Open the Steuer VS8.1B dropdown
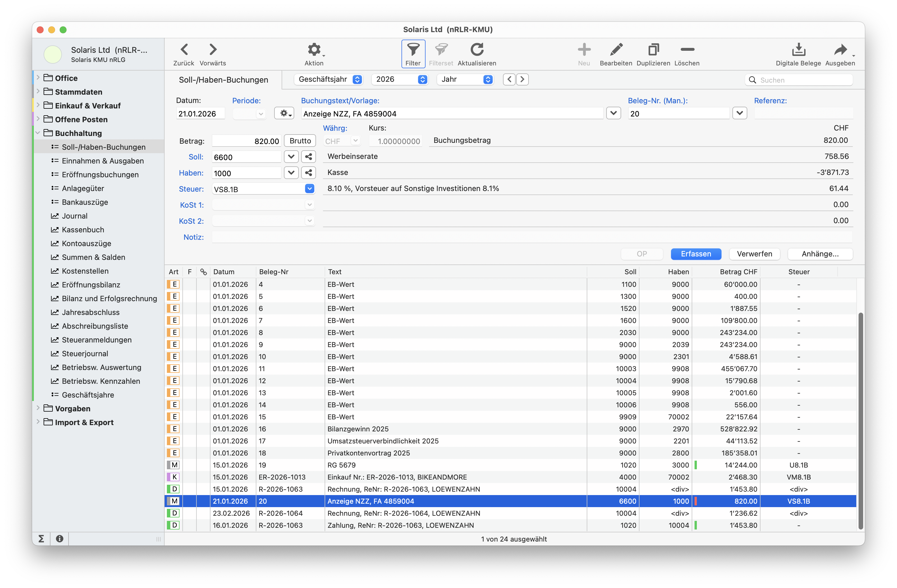897x588 pixels. (x=309, y=189)
